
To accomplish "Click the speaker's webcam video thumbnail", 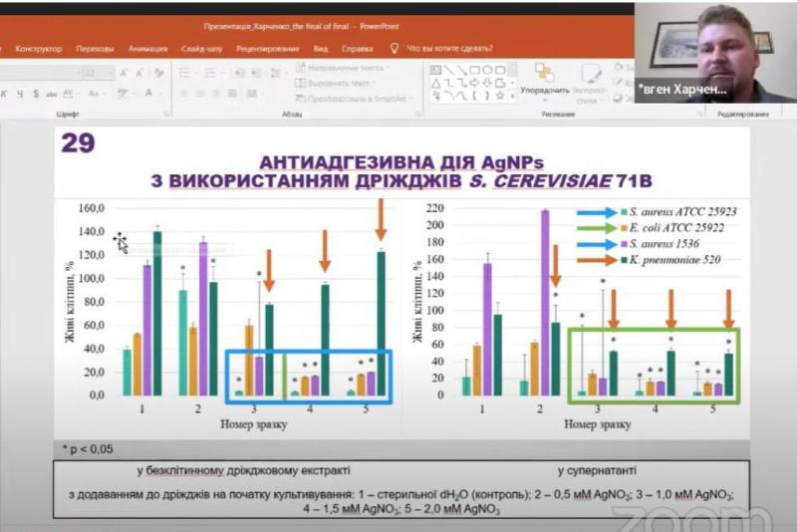I will coord(715,53).
